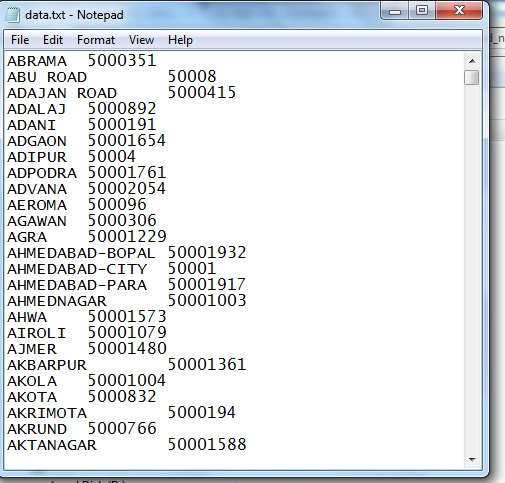Screen dimensions: 505x483
Task: Click the Notepad document icon in title bar
Action: (13, 15)
